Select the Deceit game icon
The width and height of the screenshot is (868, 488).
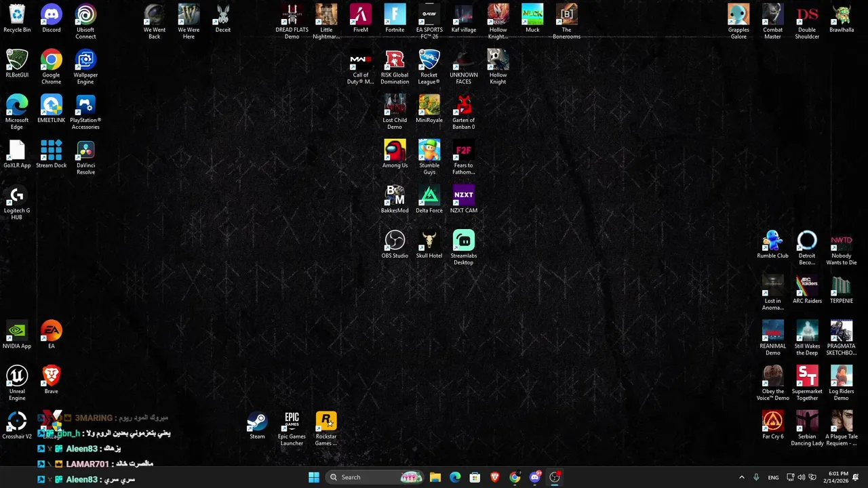point(223,18)
